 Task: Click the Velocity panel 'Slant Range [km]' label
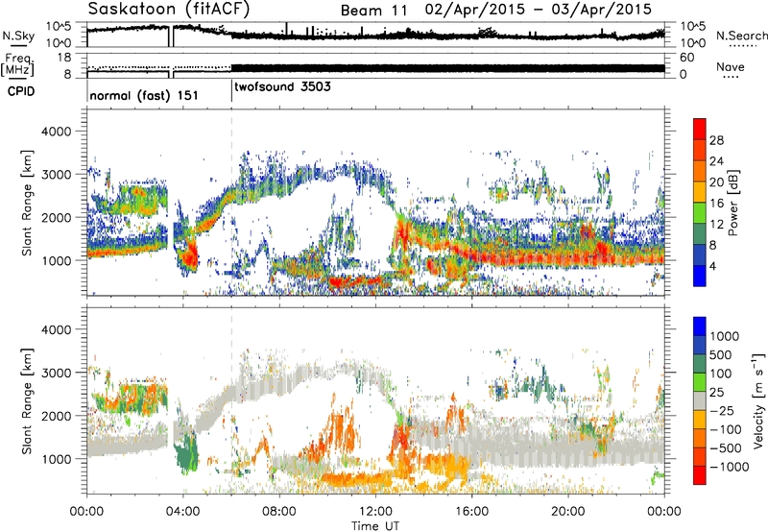pos(27,400)
